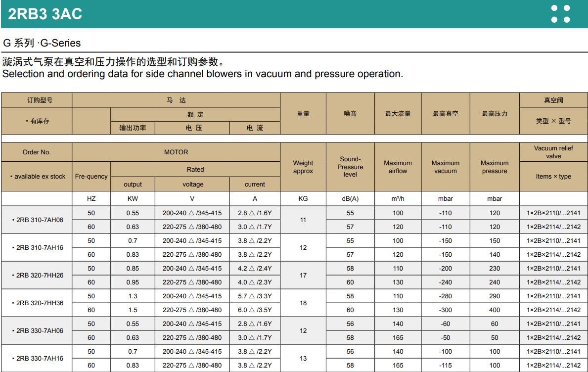Click the maximum pressure value '290'

(495, 296)
